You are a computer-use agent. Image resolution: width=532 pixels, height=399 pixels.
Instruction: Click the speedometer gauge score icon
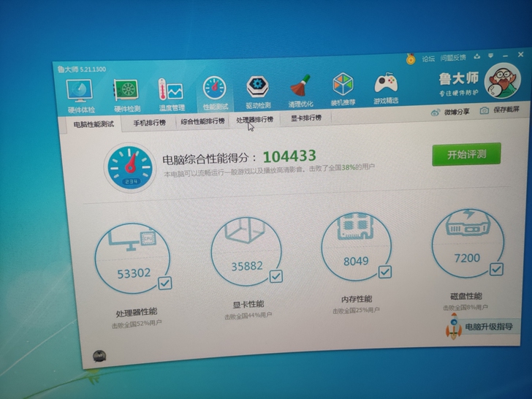tap(130, 167)
